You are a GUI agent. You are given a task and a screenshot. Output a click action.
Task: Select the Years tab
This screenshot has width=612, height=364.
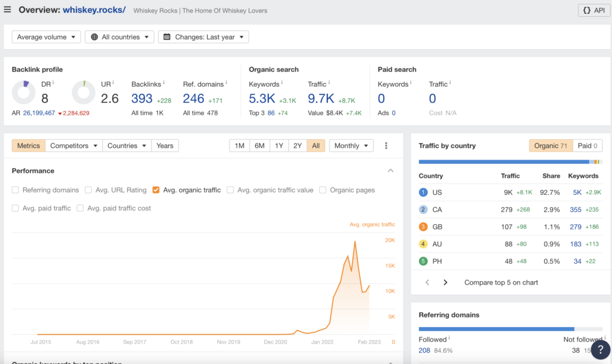(x=165, y=145)
